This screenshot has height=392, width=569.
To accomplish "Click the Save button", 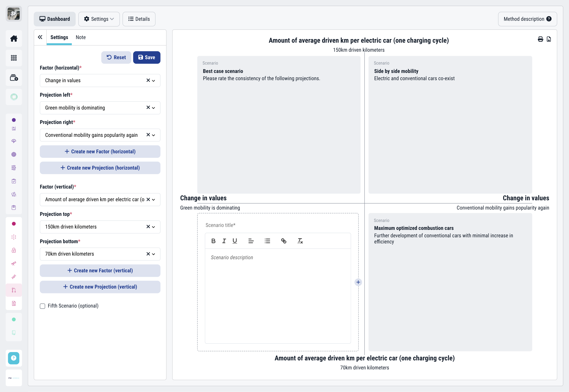I will point(147,58).
